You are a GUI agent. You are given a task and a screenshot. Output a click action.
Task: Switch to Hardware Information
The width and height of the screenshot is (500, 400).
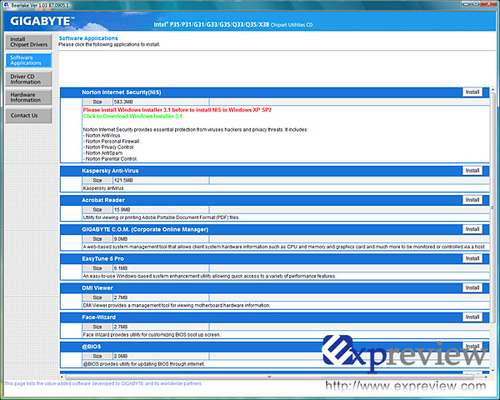[29, 97]
